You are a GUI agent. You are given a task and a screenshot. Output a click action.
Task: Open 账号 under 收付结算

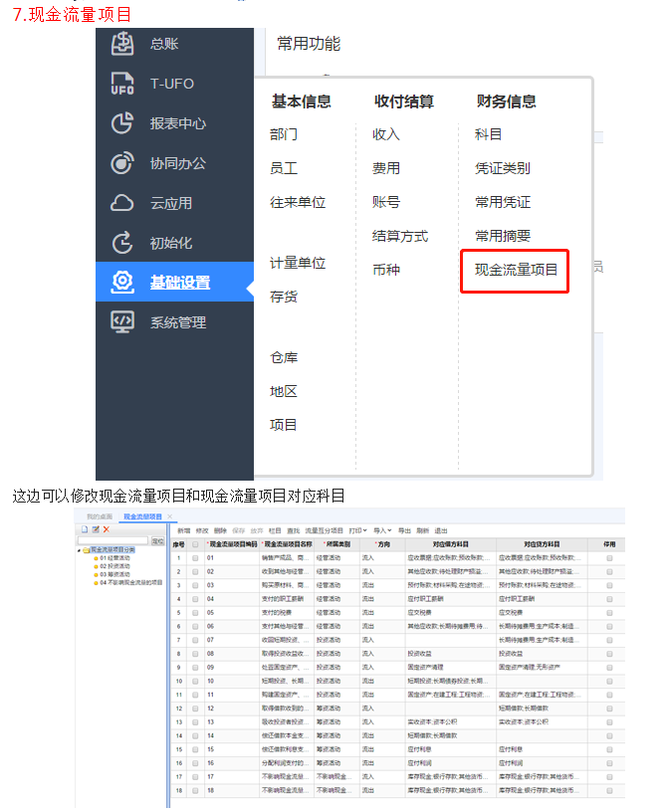pyautogui.click(x=386, y=202)
